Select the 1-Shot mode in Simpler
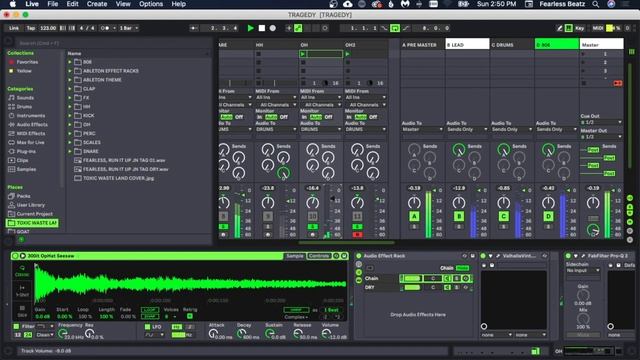The height and width of the screenshot is (360, 640). click(x=22, y=291)
